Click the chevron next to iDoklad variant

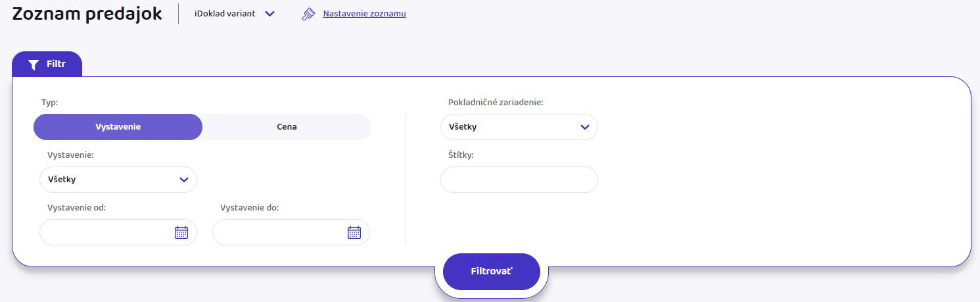(269, 14)
